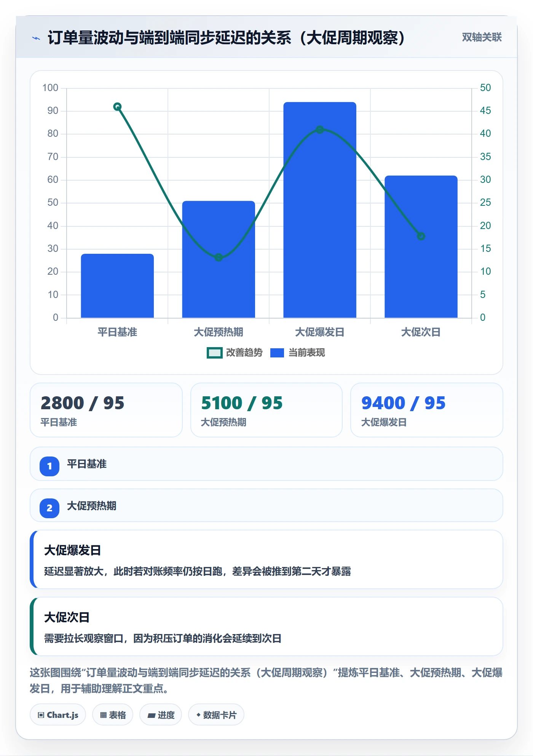Click the 数据卡片 tag chip
The height and width of the screenshot is (756, 533).
click(216, 715)
